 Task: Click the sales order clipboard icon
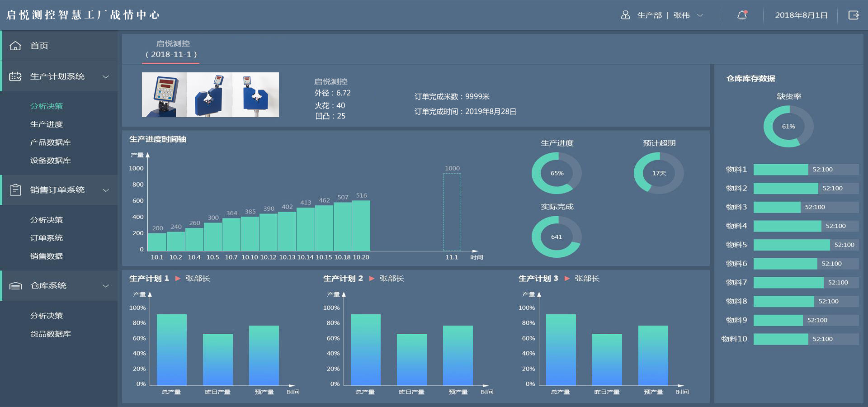tap(15, 190)
